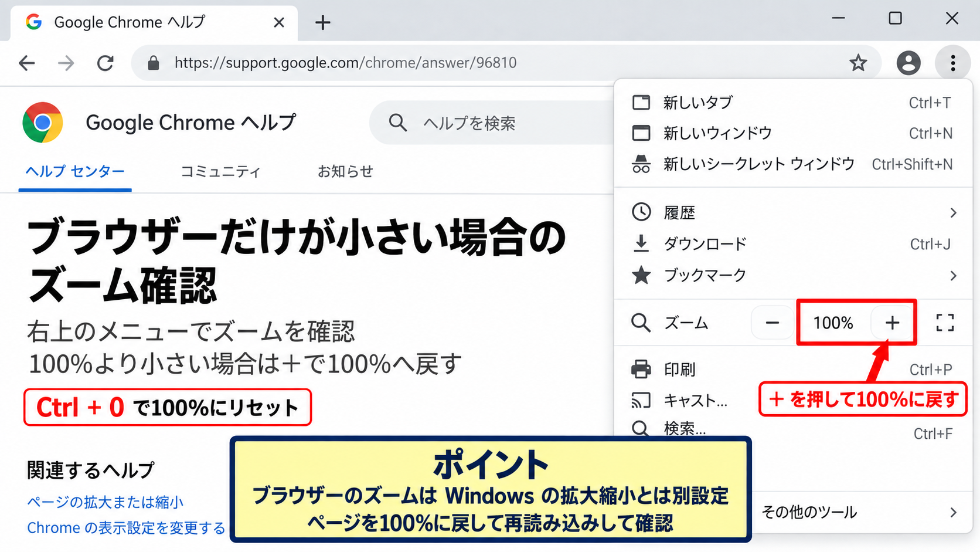Open a new tab with plus button
This screenshot has width=980, height=552.
coord(322,23)
